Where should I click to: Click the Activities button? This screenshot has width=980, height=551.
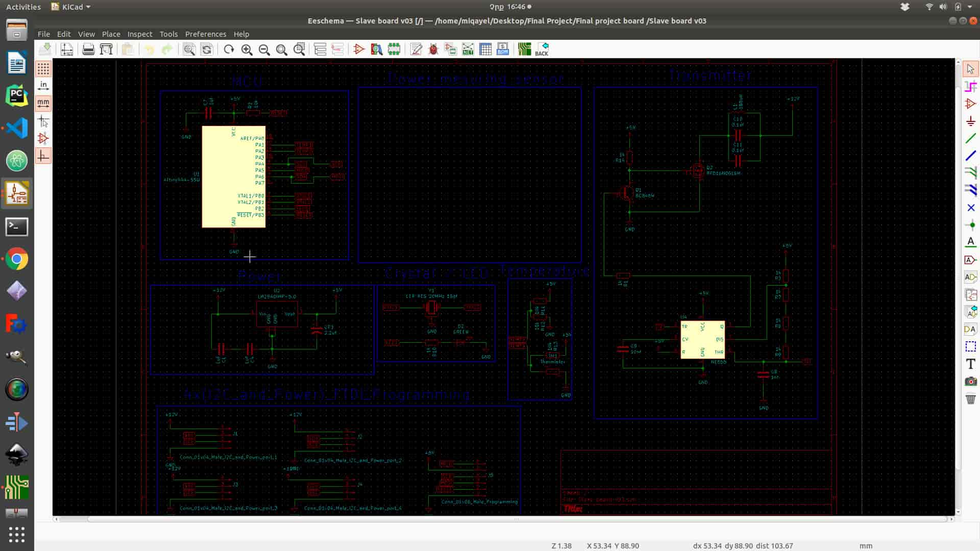[23, 7]
